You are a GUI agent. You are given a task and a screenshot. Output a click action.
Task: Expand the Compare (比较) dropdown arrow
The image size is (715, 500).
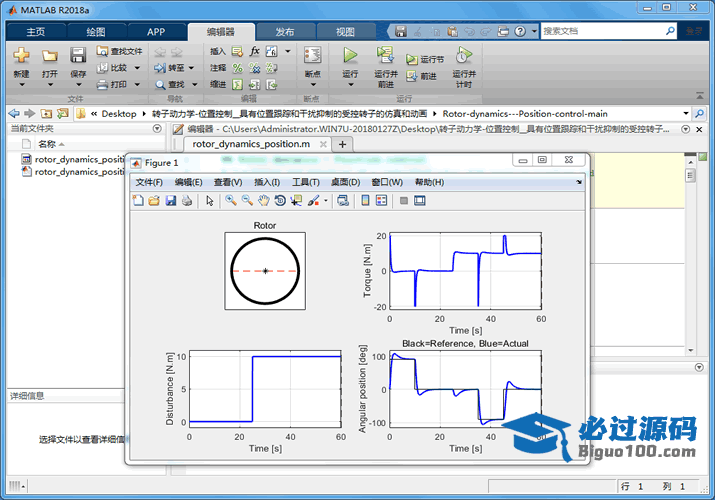pyautogui.click(x=137, y=68)
